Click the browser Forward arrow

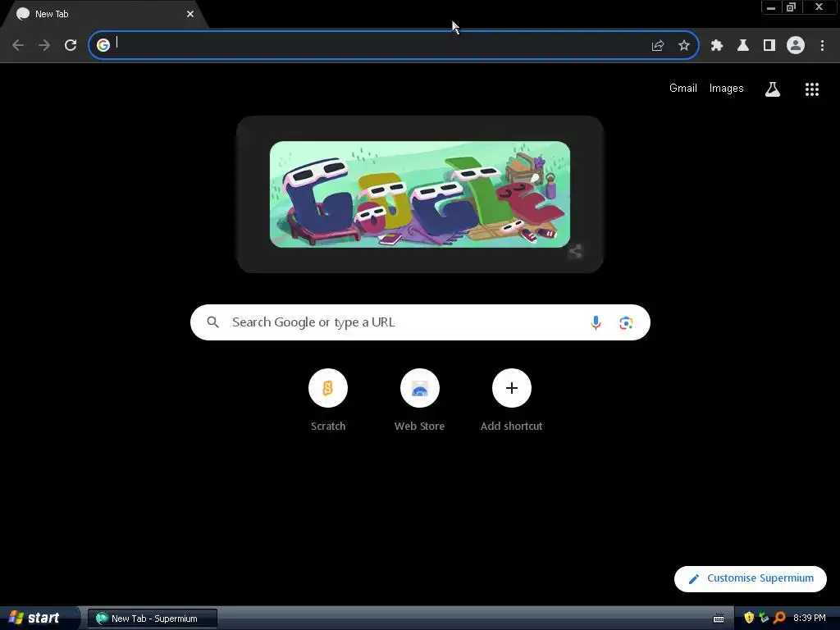[44, 45]
